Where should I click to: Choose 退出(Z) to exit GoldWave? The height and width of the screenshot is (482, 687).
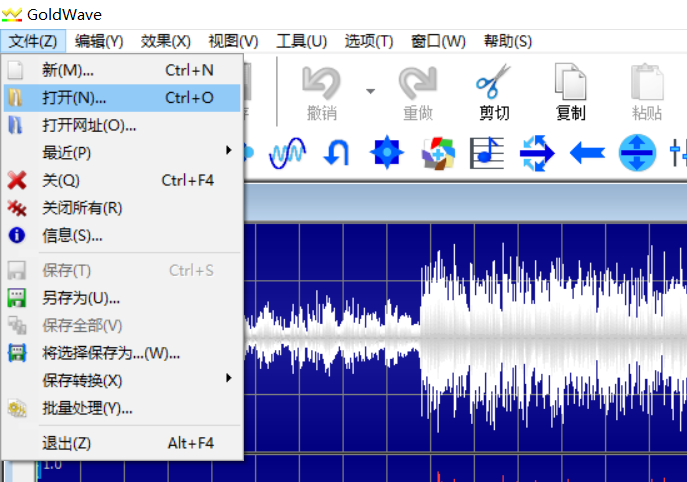point(122,443)
